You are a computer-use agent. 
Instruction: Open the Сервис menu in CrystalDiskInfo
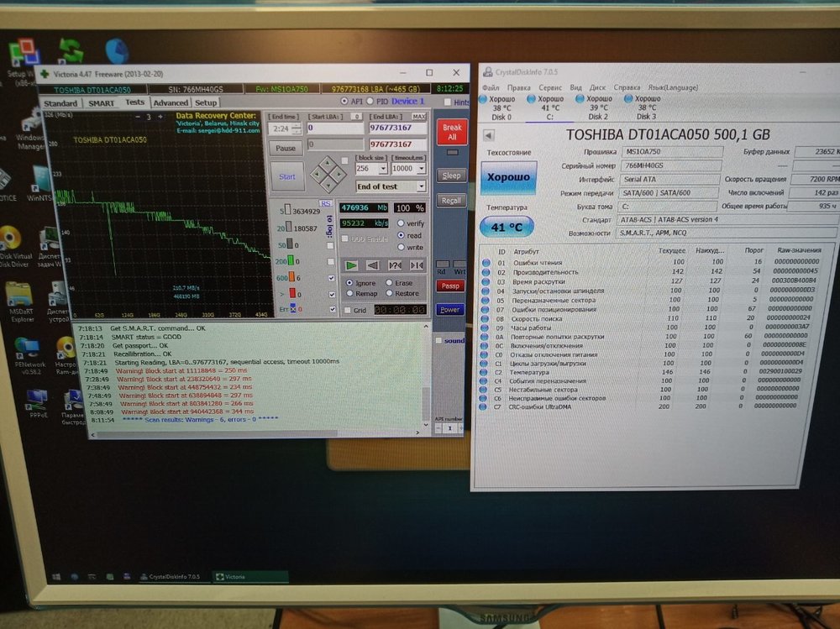tap(550, 86)
